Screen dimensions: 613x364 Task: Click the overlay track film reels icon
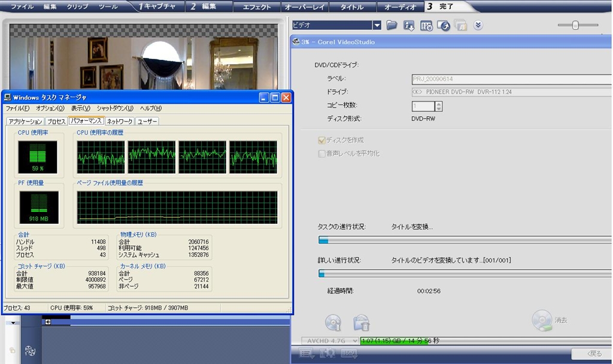tap(30, 351)
